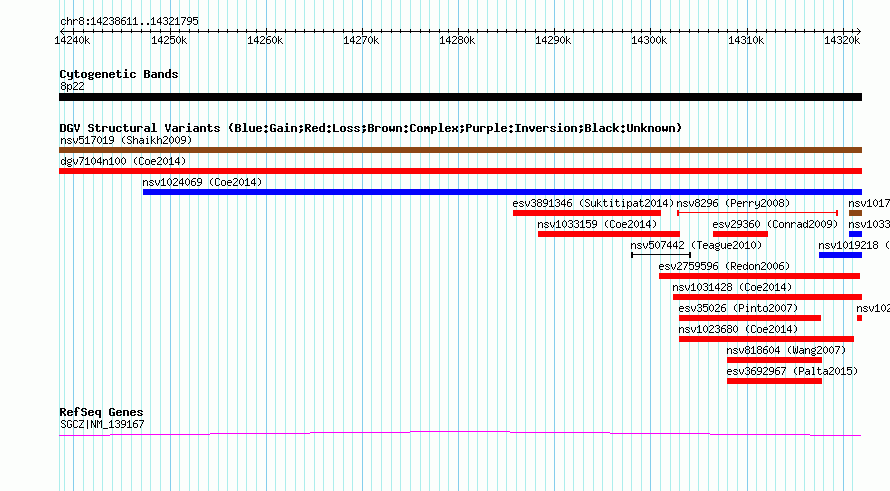
Task: Select the black nsv507442 unknown variant line
Action: point(661,255)
